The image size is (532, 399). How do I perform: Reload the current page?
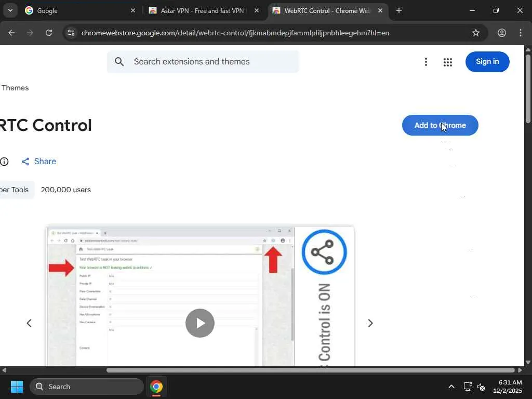pos(49,33)
